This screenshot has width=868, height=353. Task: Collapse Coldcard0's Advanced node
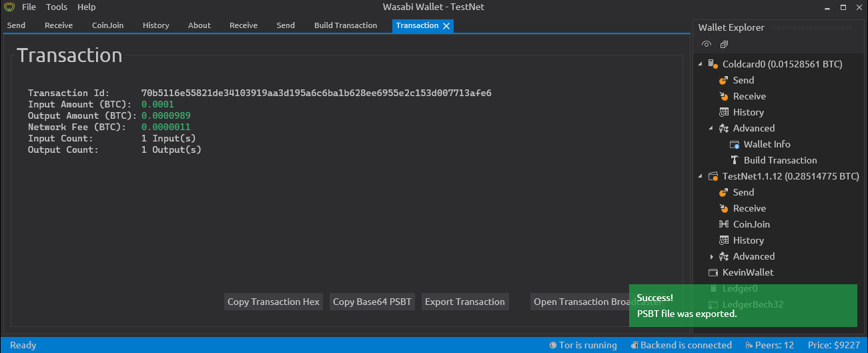[711, 129]
